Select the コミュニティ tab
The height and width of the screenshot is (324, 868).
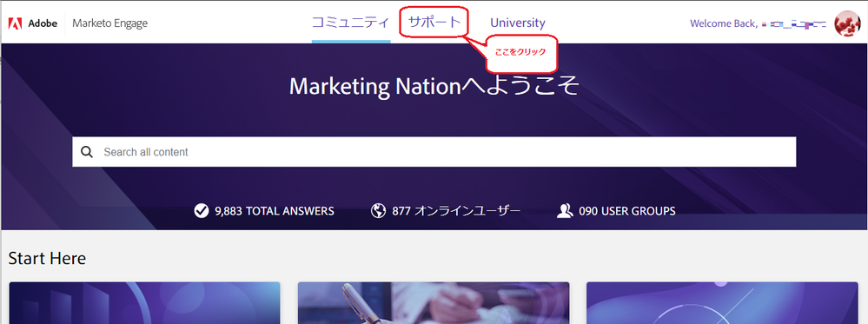click(x=351, y=23)
